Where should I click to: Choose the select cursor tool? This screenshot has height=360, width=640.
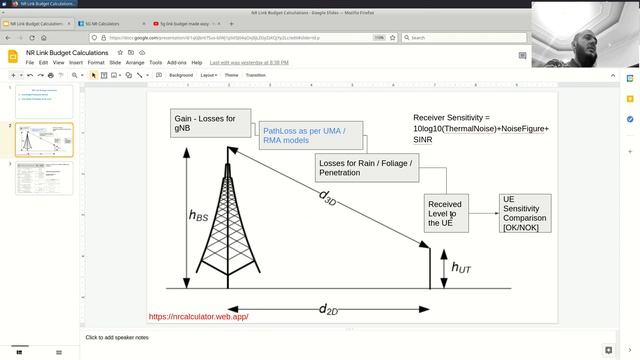[x=93, y=75]
